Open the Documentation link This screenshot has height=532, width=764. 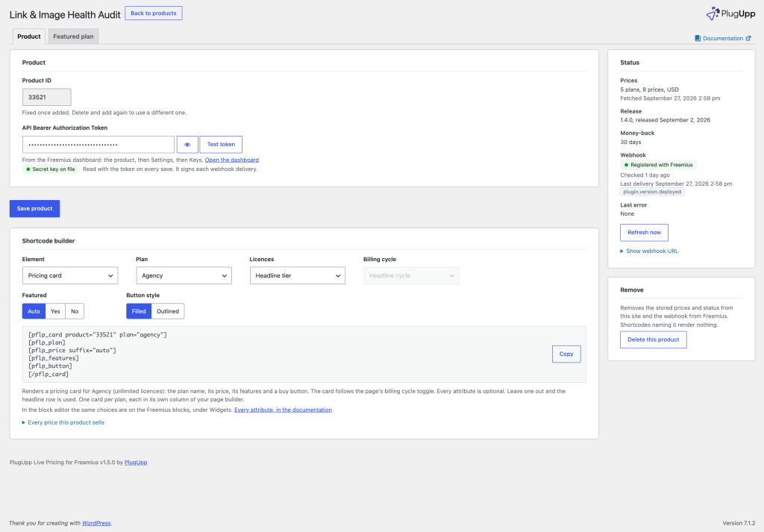pos(722,39)
